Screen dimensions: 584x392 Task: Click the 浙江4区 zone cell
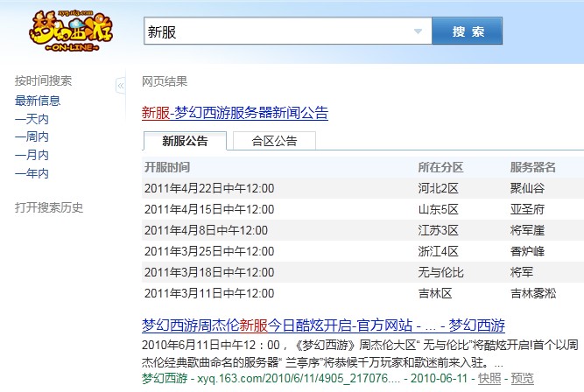(439, 251)
